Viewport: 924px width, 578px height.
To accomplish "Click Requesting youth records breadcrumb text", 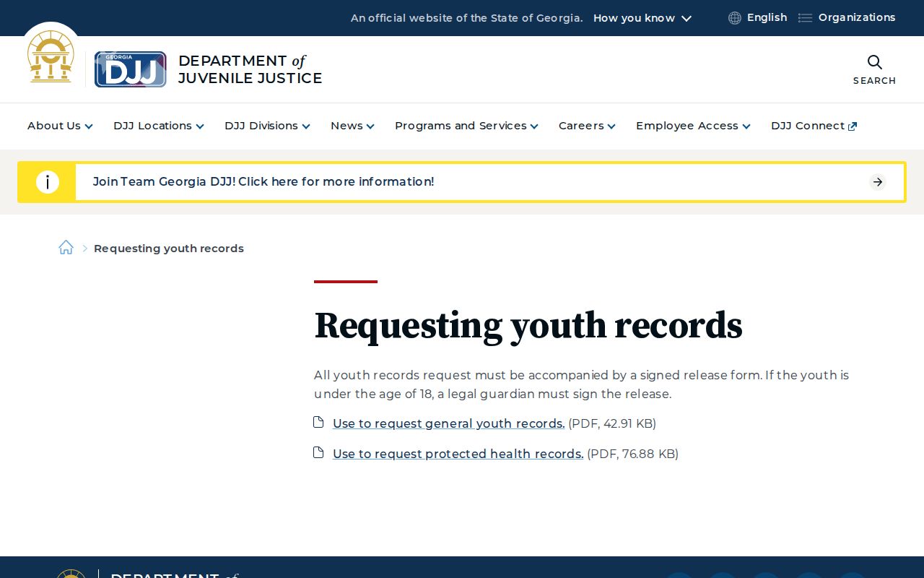I will 169,249.
